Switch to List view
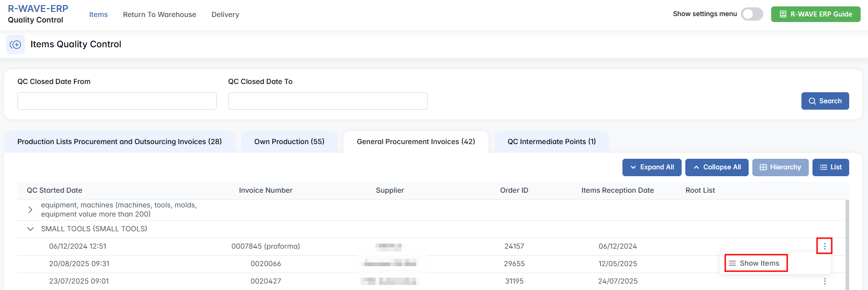Screen dimensions: 868x290 pos(830,167)
